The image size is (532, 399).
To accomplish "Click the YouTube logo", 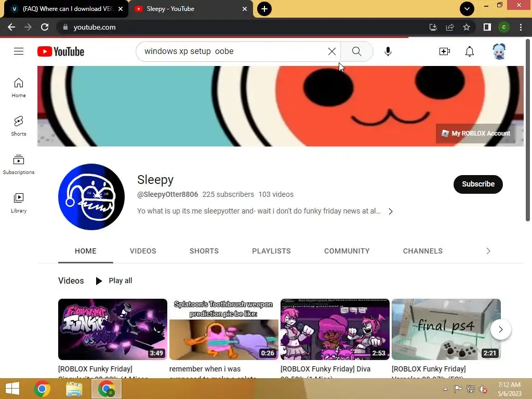I will [61, 51].
